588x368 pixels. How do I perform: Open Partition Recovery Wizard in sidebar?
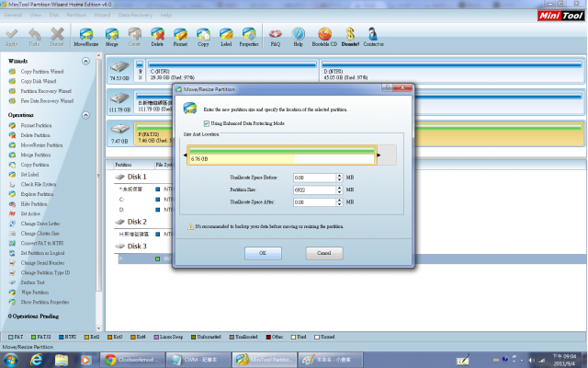pyautogui.click(x=46, y=91)
